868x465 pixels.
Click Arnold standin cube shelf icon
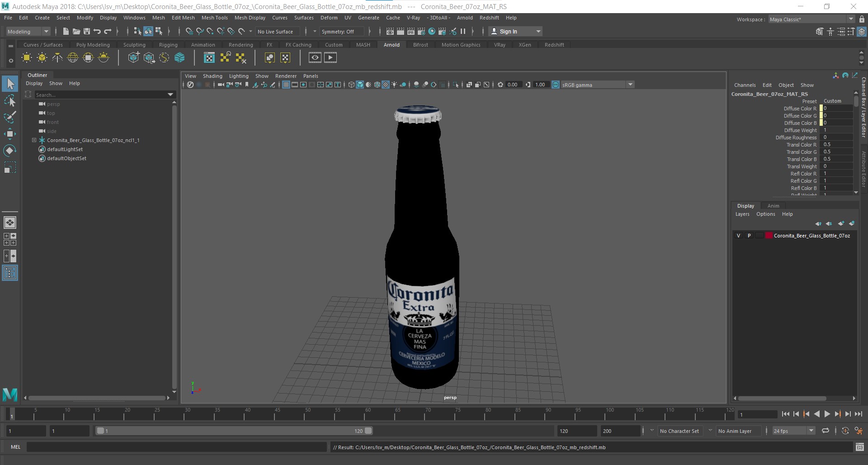pos(133,57)
